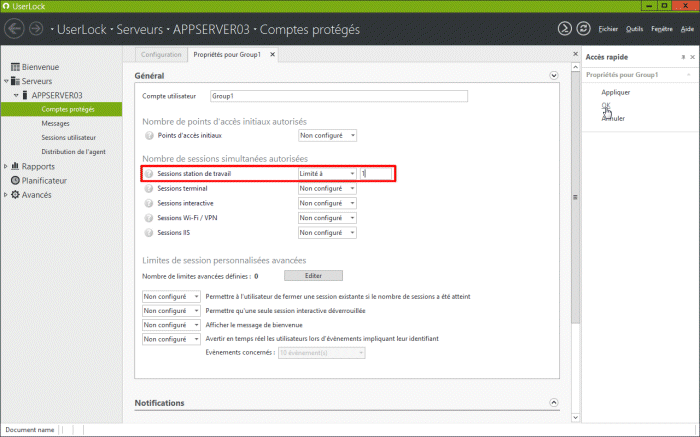The height and width of the screenshot is (437, 700).
Task: Click the Rapports chart icon
Action: click(x=15, y=166)
